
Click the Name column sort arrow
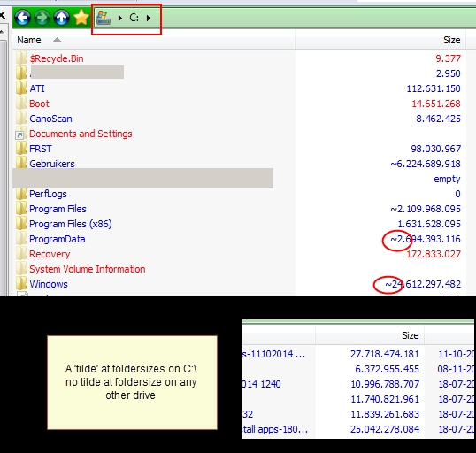(x=57, y=40)
